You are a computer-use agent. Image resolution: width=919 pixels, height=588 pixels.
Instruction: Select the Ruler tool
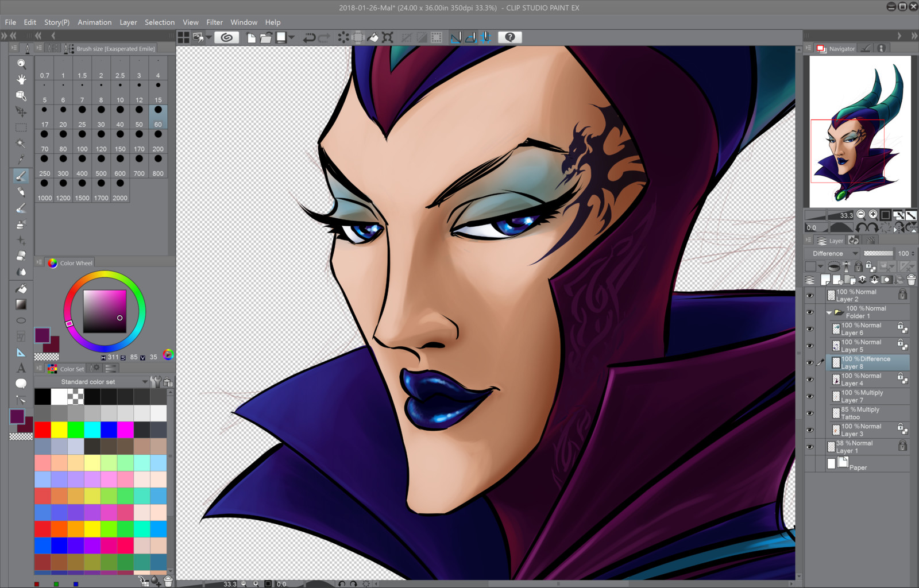[x=21, y=353]
